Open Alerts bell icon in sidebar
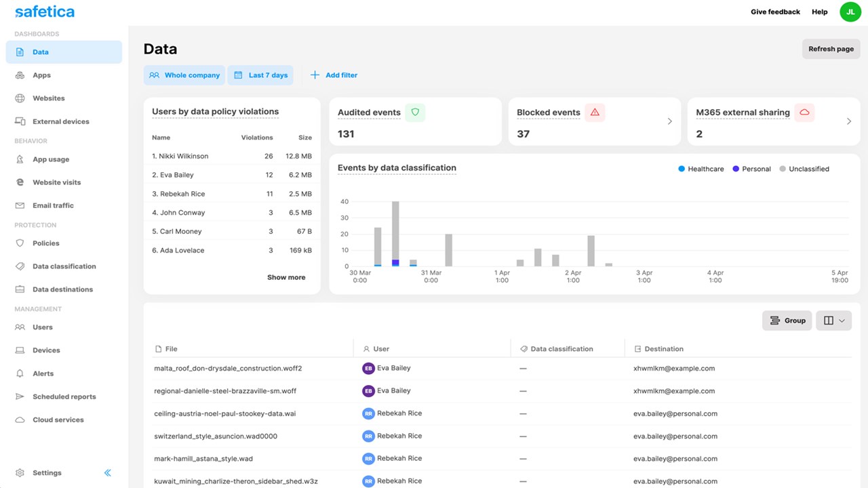The image size is (868, 488). click(x=20, y=373)
